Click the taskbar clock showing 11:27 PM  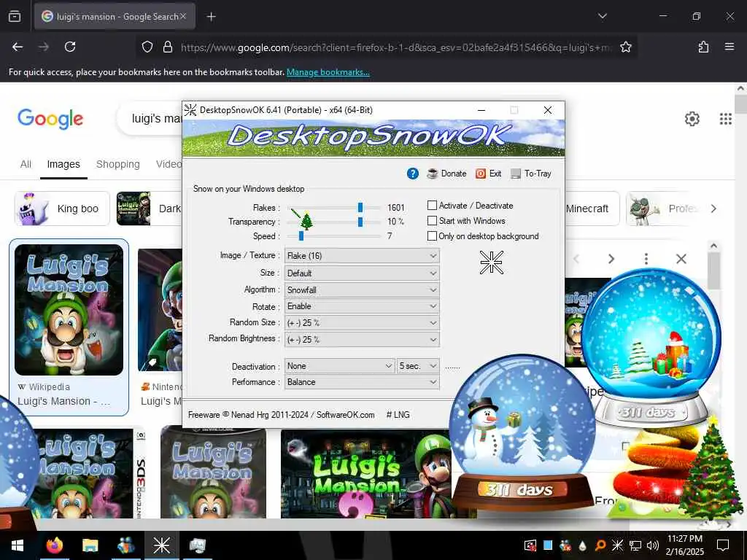[684, 545]
